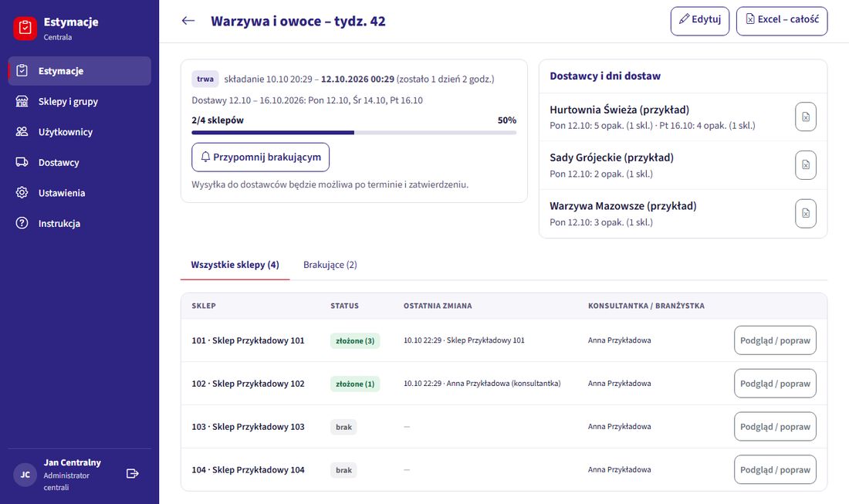849x504 pixels.
Task: Click the brak badge for Sklep 103
Action: click(x=343, y=427)
